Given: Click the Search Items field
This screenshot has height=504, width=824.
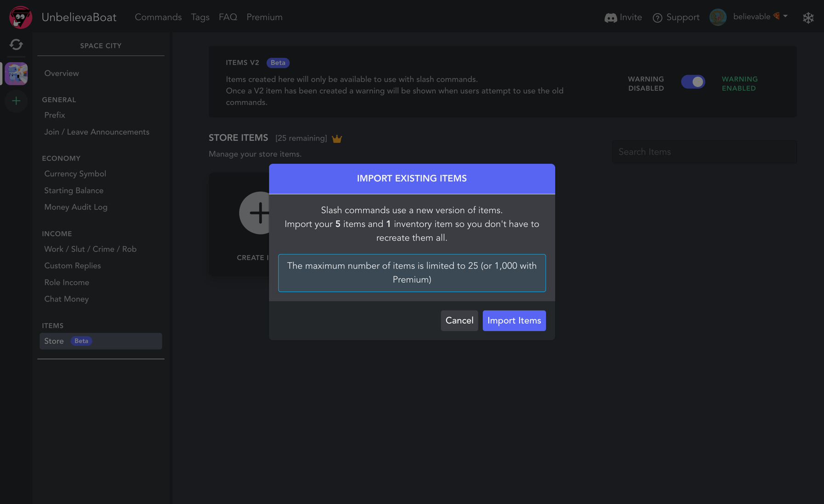Looking at the screenshot, I should tap(704, 152).
